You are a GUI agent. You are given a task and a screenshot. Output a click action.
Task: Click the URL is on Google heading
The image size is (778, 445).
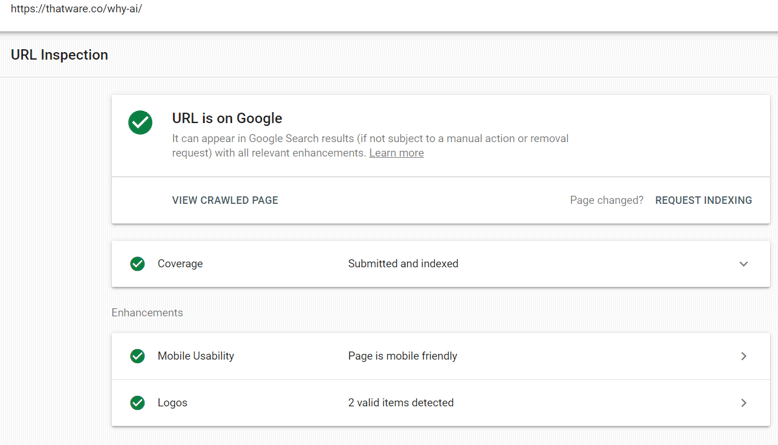(227, 118)
